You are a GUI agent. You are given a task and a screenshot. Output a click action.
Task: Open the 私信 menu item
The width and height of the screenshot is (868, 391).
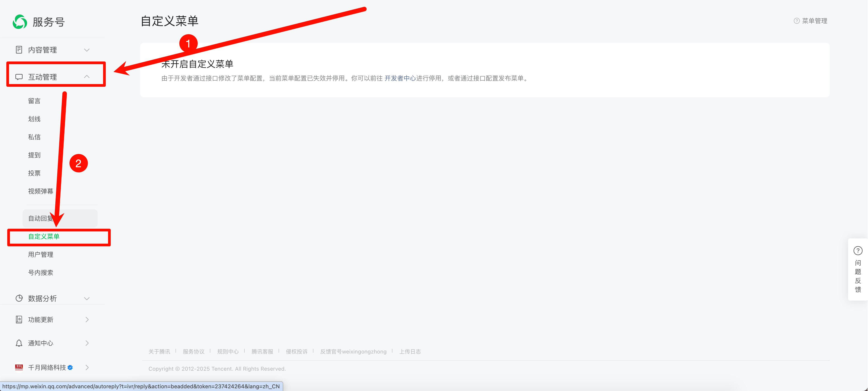pyautogui.click(x=34, y=137)
